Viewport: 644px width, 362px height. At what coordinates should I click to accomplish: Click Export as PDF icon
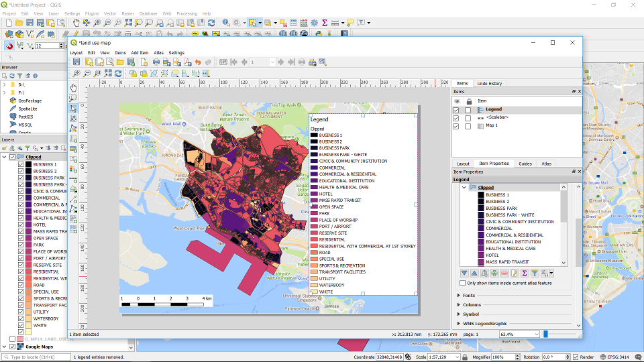pyautogui.click(x=187, y=62)
